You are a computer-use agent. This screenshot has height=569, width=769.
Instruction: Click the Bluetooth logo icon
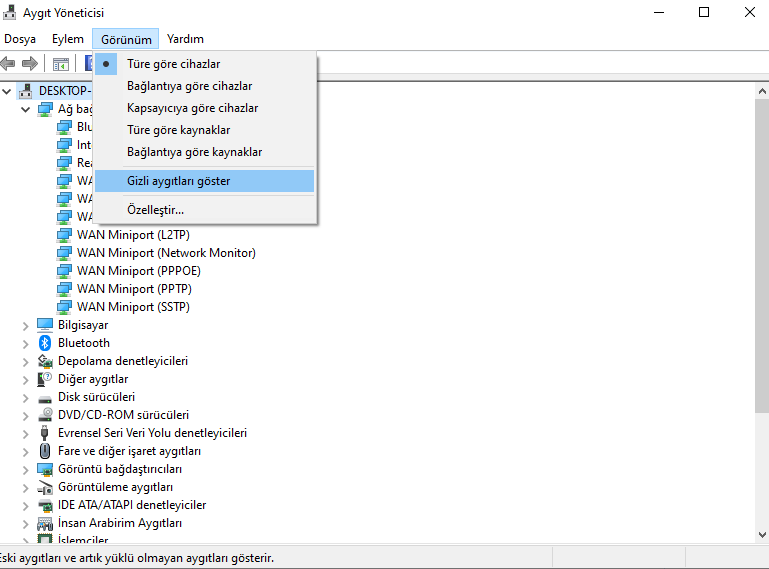tap(45, 343)
